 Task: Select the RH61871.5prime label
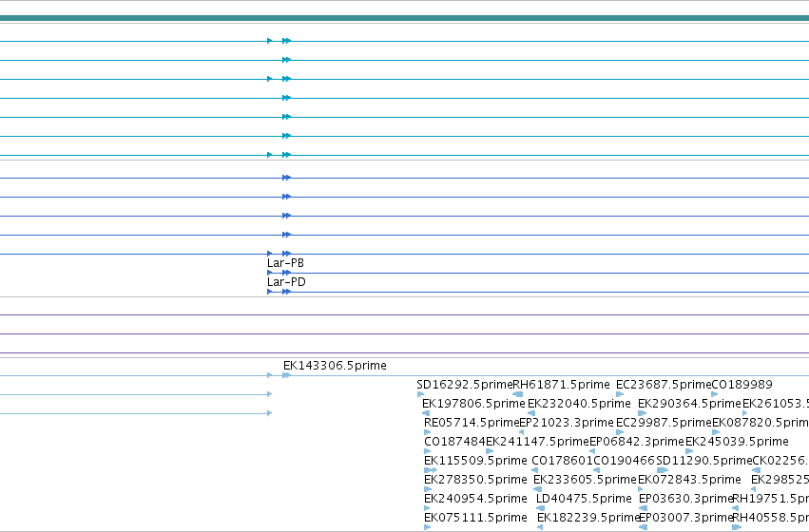coord(561,385)
